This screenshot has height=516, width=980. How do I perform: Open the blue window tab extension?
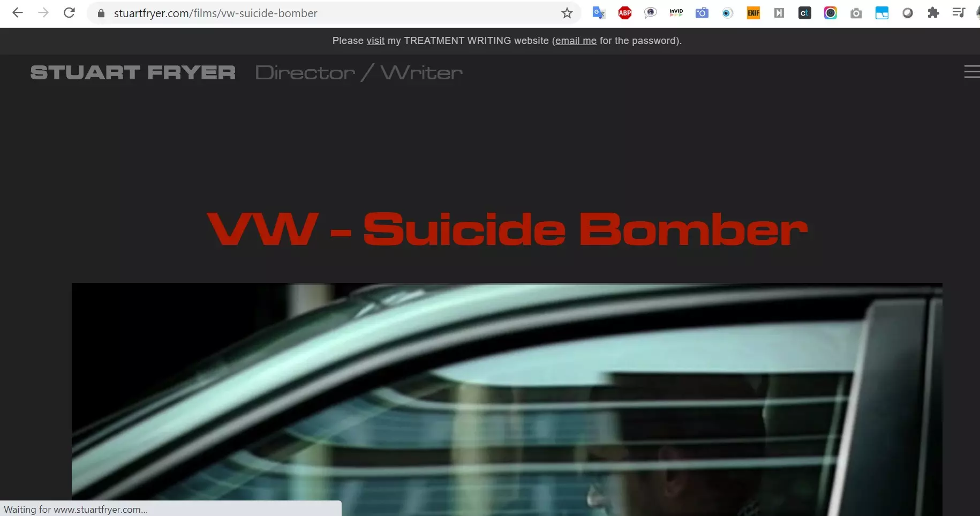tap(881, 13)
